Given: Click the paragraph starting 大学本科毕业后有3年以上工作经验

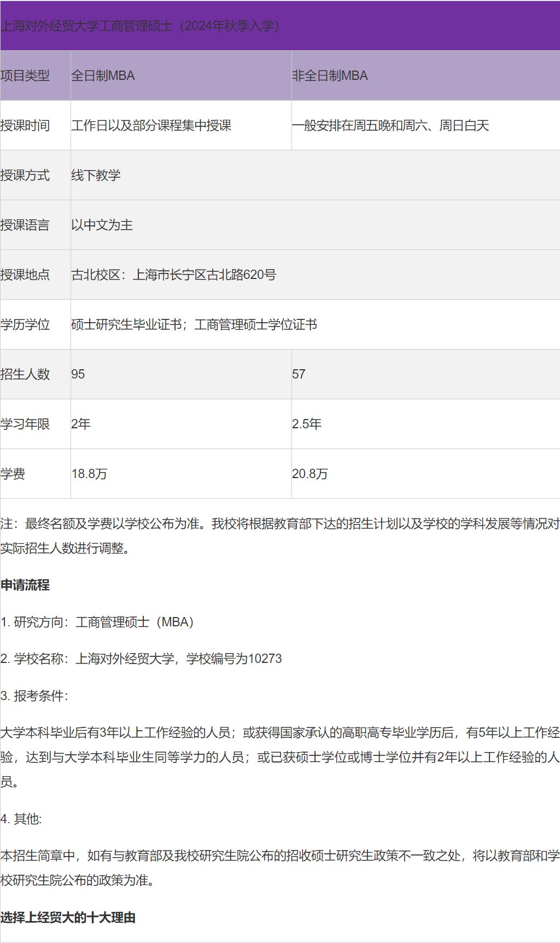Looking at the screenshot, I should (280, 757).
